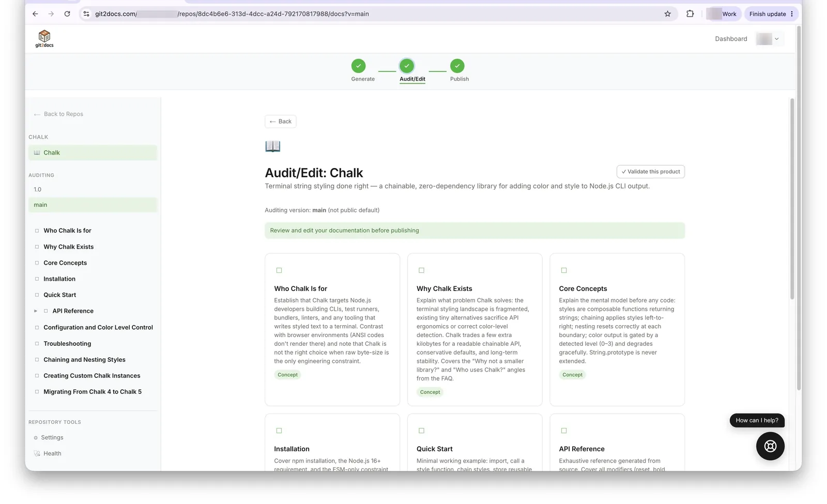Check the Quick Start sidebar box
The image size is (827, 504).
(37, 295)
